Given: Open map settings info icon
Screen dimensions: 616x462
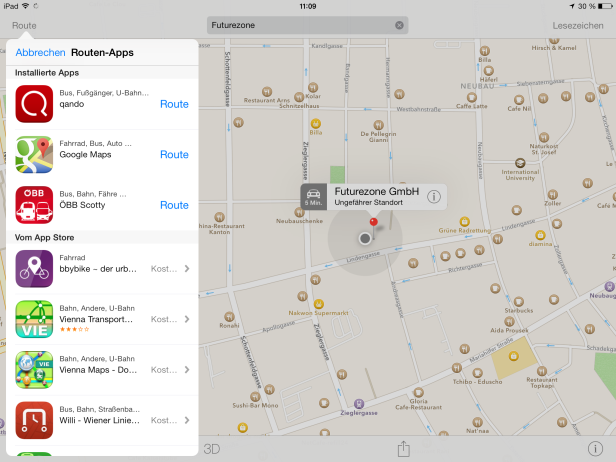Looking at the screenshot, I should point(595,448).
